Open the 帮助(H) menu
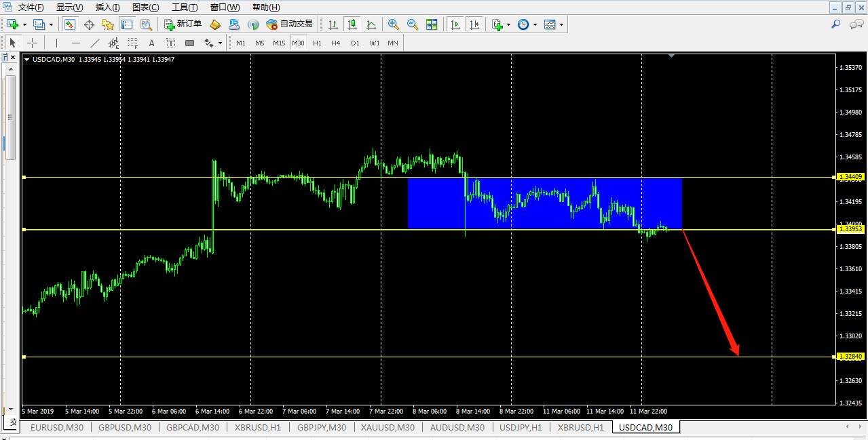Image resolution: width=868 pixels, height=440 pixels. [x=266, y=7]
